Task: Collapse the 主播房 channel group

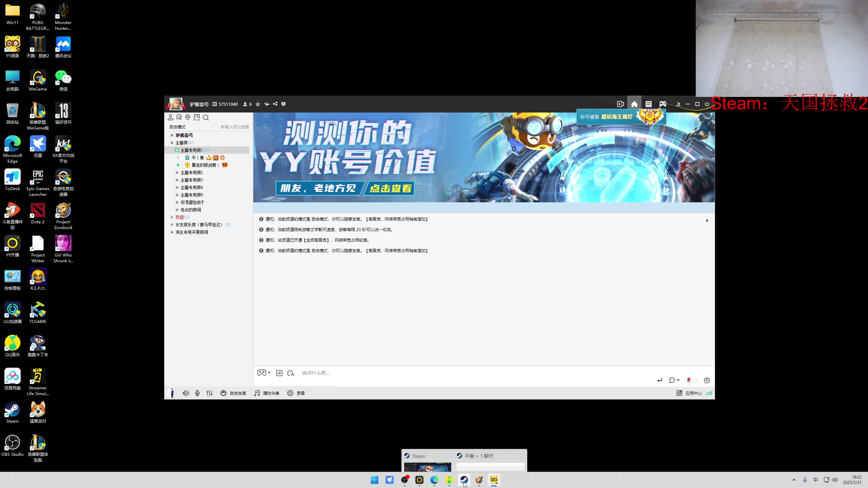Action: point(172,143)
